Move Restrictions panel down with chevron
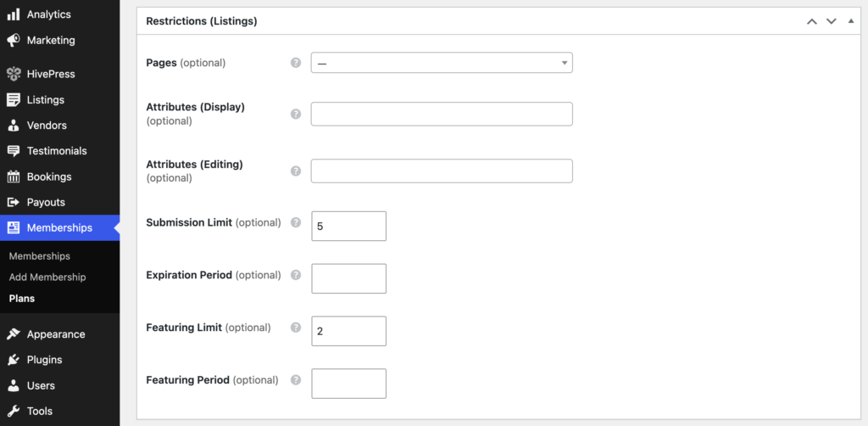 (x=832, y=21)
